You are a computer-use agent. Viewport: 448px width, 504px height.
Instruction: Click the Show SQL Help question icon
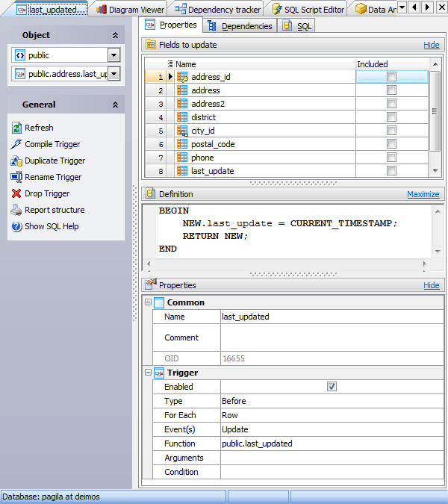click(x=16, y=226)
